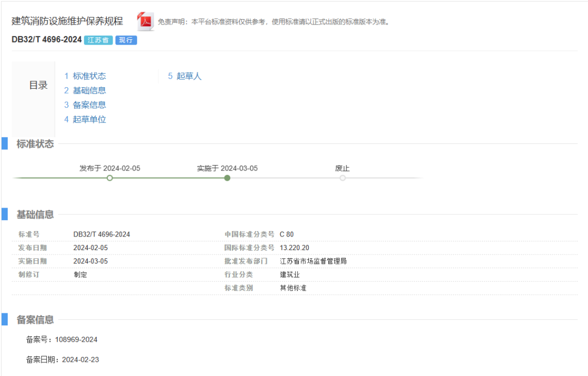Screen dimensions: 588x376
Task: Open 5 起草人 contents link
Action: coord(185,76)
